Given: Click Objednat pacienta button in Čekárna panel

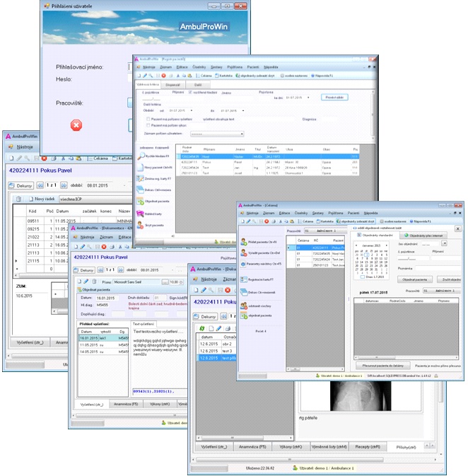Looking at the screenshot, I should [414, 279].
